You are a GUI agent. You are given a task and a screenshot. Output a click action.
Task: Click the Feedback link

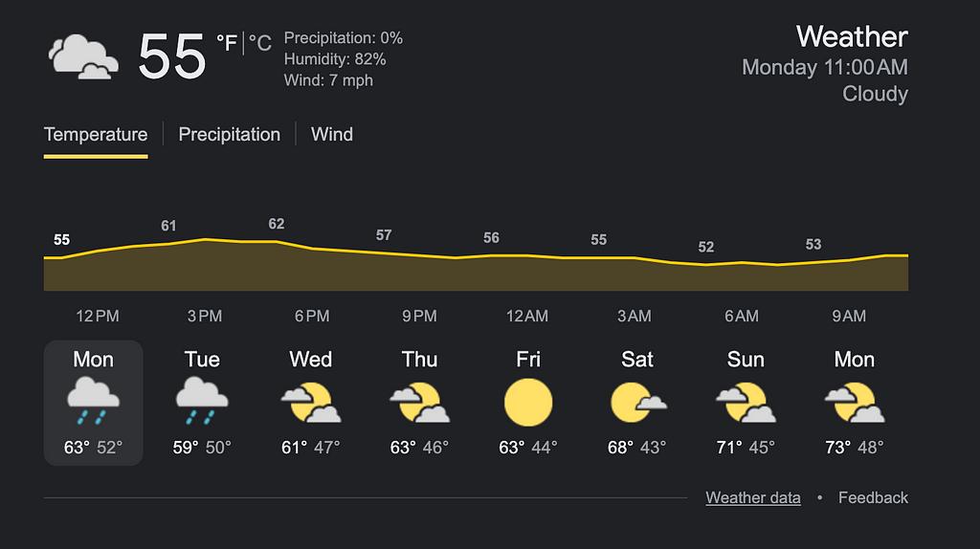(873, 497)
